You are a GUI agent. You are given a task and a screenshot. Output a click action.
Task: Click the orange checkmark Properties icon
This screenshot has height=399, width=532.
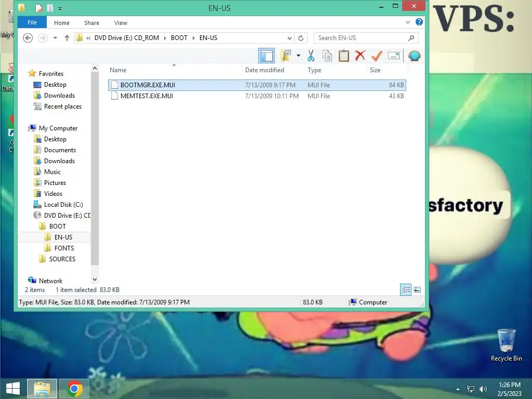coord(377,56)
